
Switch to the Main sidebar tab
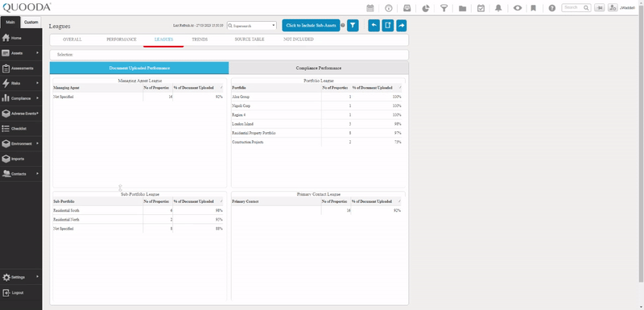(10, 23)
